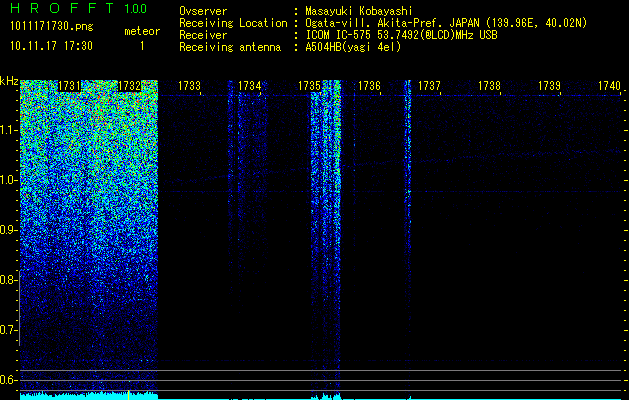Click the 1733 time marker
This screenshot has height=400, width=629.
point(189,86)
